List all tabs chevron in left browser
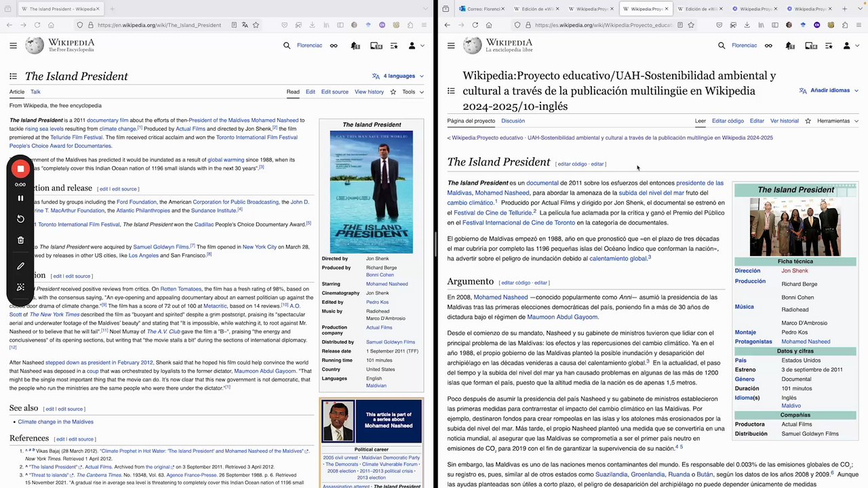 (425, 9)
